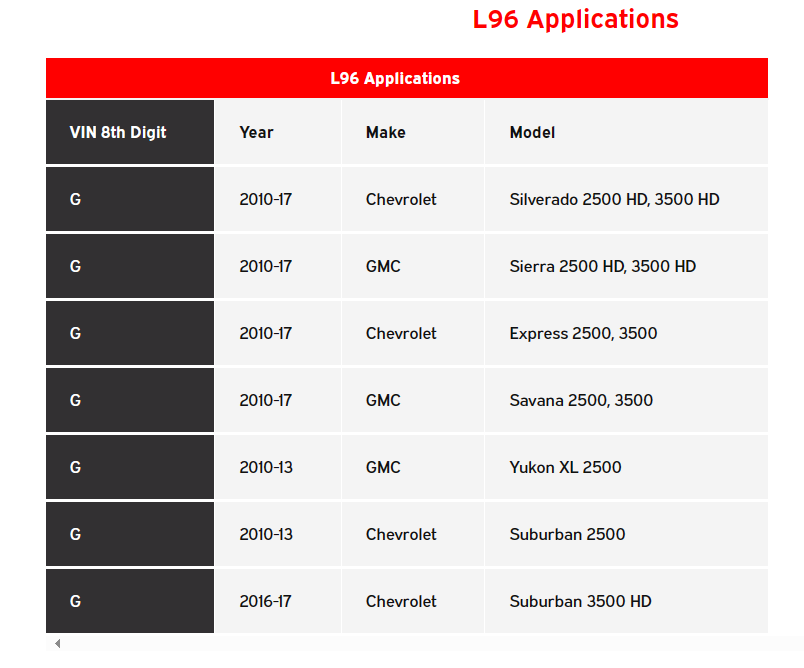Click '2010-17' year in Savana row

pyautogui.click(x=278, y=400)
